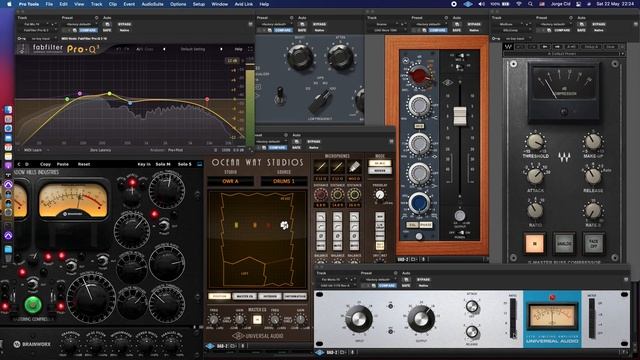Click the Default Setting preset name in Pro-Q 3
640x360 pixels.
pyautogui.click(x=193, y=49)
